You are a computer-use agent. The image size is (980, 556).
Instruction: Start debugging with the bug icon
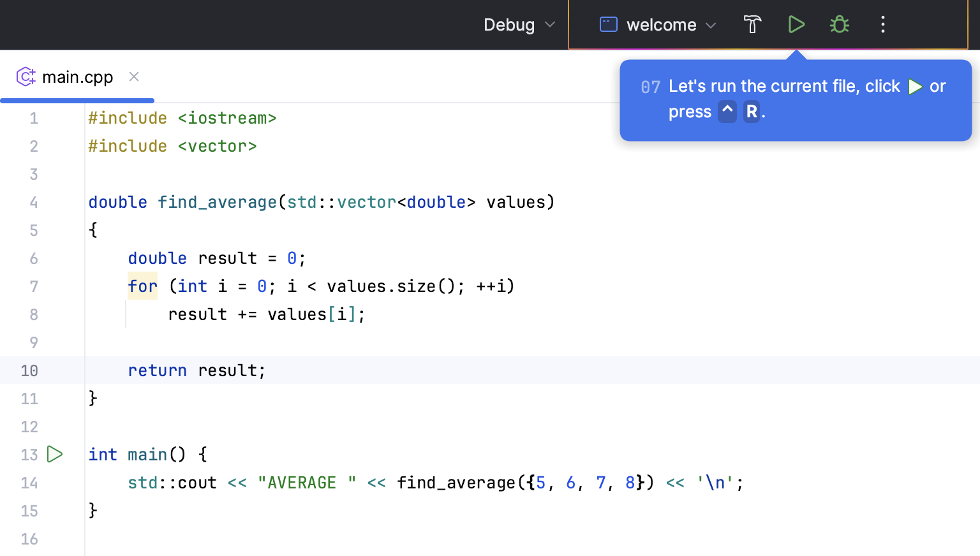point(840,25)
